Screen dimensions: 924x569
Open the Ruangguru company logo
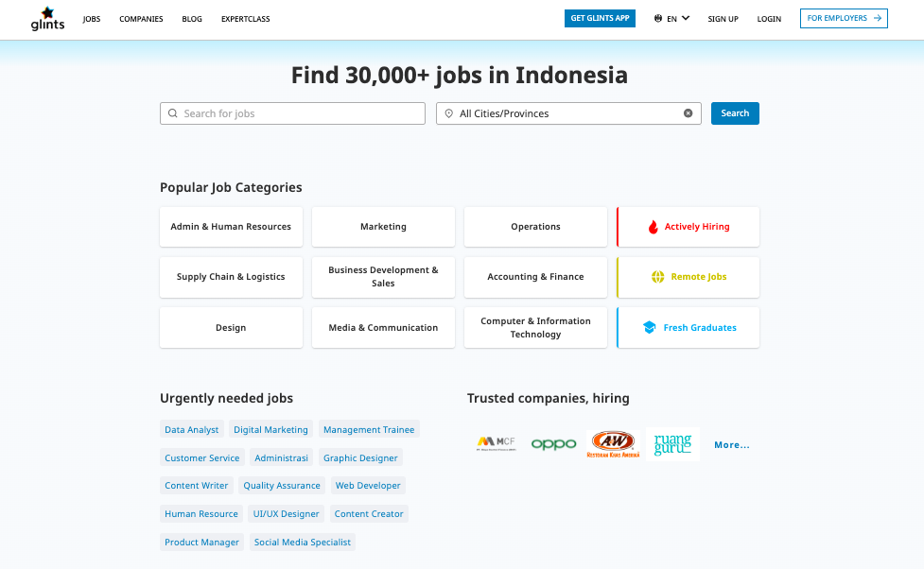click(x=672, y=443)
